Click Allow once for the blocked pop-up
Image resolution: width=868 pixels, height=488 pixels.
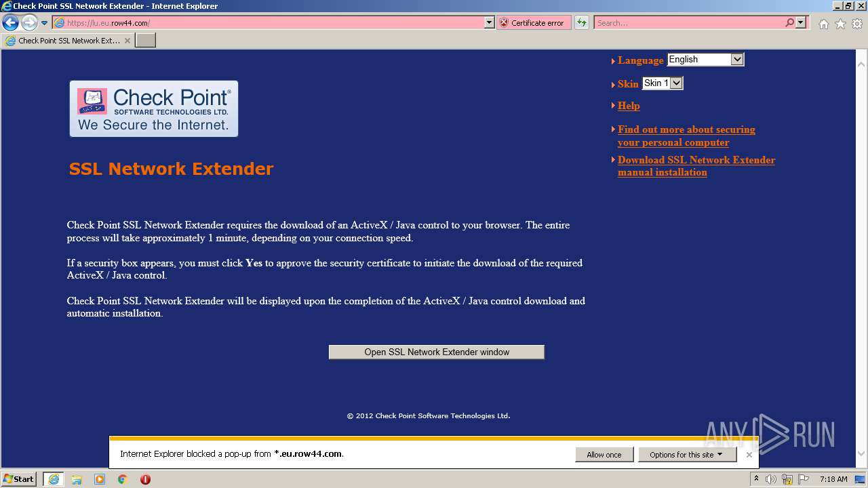(x=604, y=455)
